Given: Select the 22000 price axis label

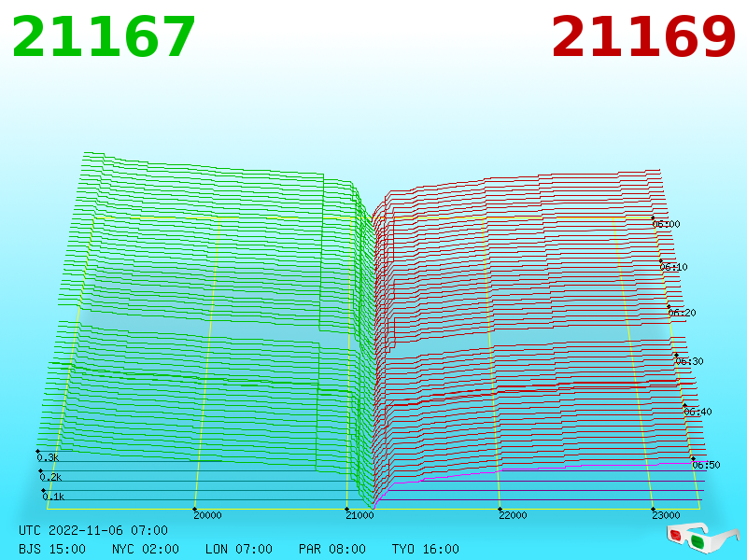Looking at the screenshot, I should pos(513,515).
